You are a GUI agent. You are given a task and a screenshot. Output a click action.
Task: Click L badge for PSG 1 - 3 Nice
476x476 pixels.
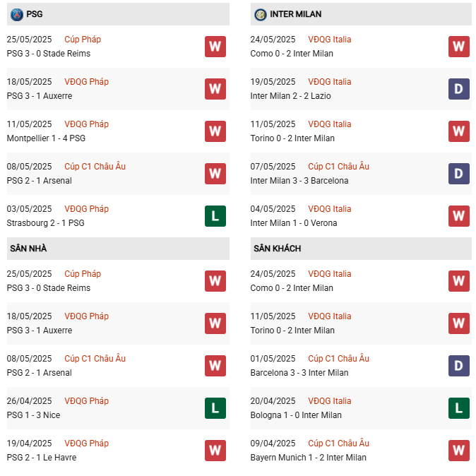[x=215, y=408]
